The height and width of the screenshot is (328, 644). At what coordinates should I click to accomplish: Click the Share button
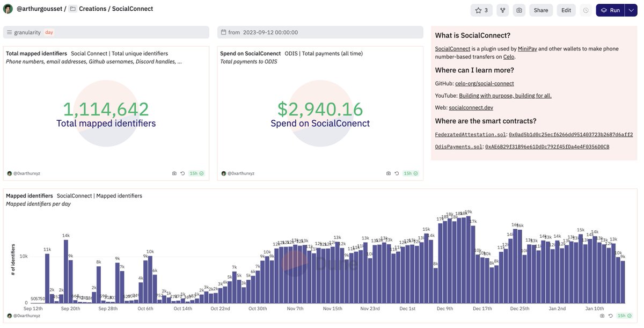coord(541,10)
